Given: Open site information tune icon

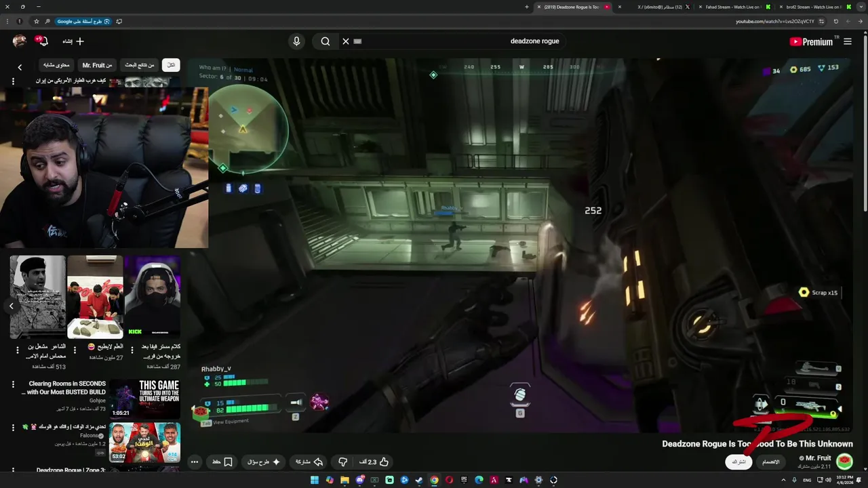Looking at the screenshot, I should coord(821,21).
